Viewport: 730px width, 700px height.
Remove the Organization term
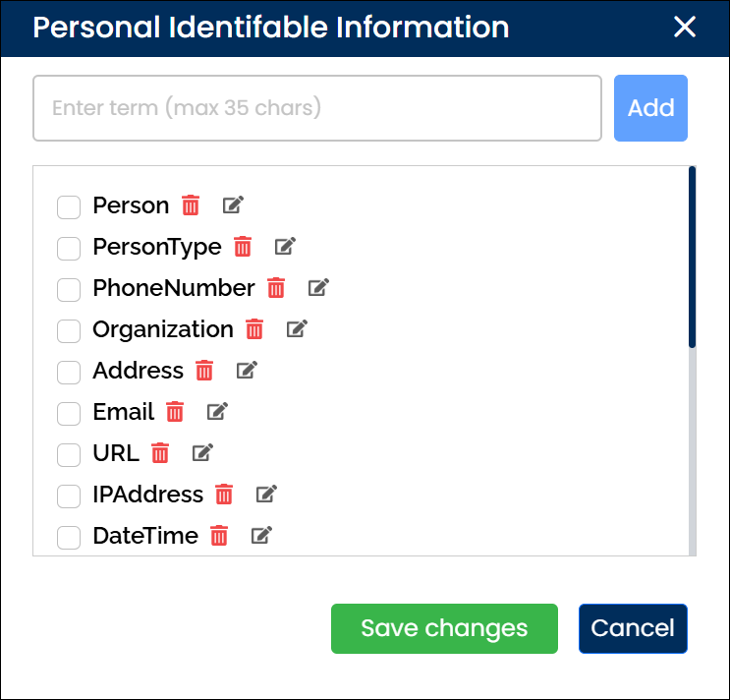pos(254,329)
